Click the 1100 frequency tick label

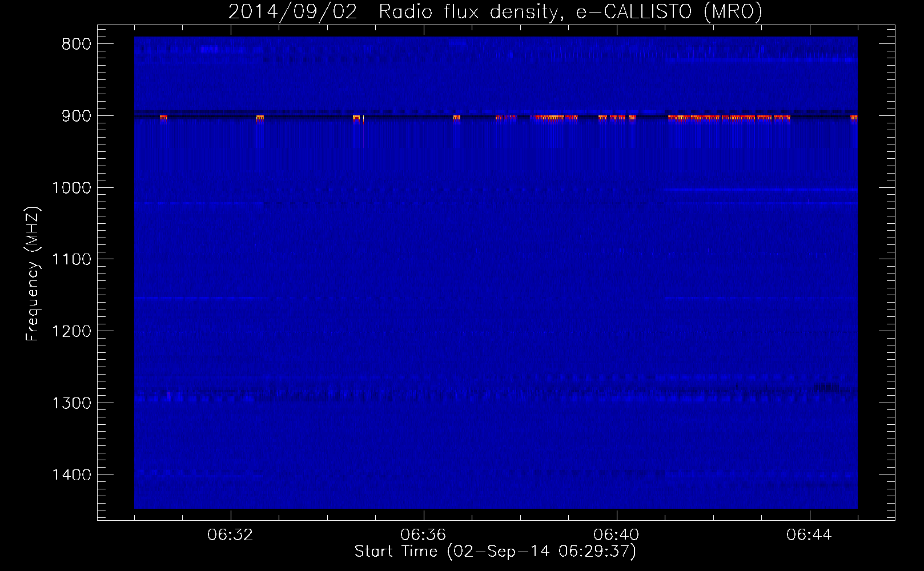click(71, 260)
